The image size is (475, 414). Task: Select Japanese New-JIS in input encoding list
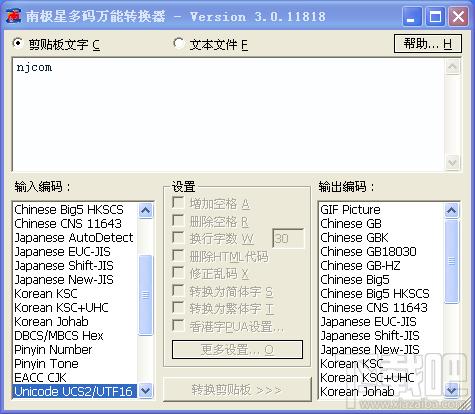pos(75,280)
